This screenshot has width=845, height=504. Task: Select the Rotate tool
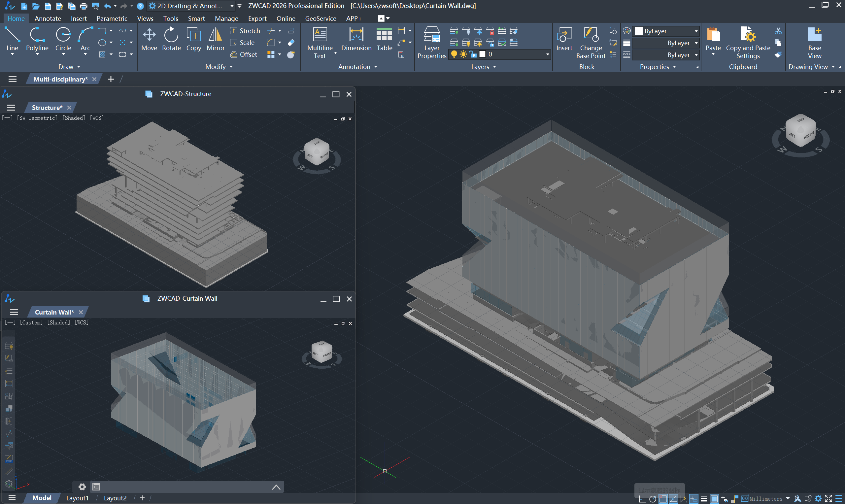tap(171, 39)
